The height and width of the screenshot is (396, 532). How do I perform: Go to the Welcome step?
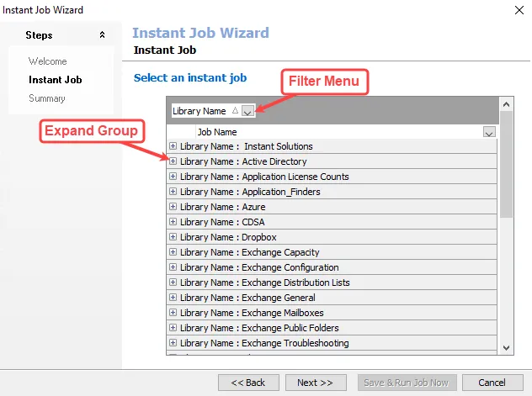[47, 61]
